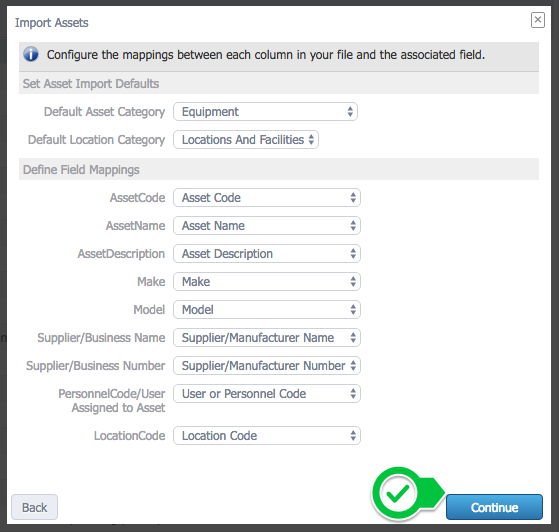Open the AssetDescription mapping dropdown

pyautogui.click(x=267, y=254)
